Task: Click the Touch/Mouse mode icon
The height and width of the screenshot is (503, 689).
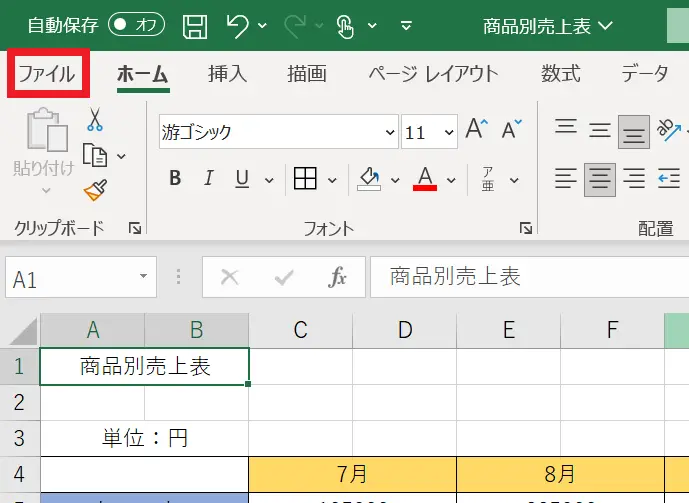Action: click(345, 26)
